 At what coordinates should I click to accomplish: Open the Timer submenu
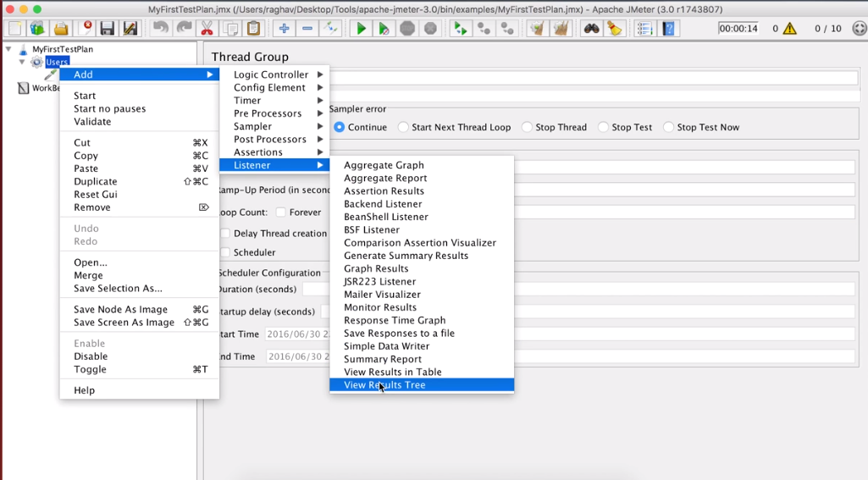coord(274,100)
